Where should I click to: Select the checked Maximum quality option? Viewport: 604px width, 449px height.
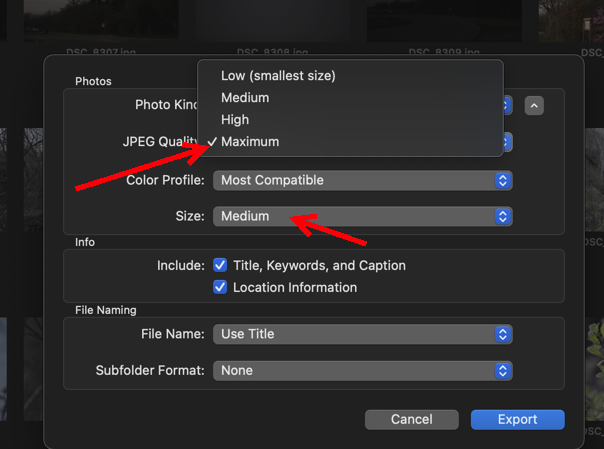pyautogui.click(x=250, y=142)
